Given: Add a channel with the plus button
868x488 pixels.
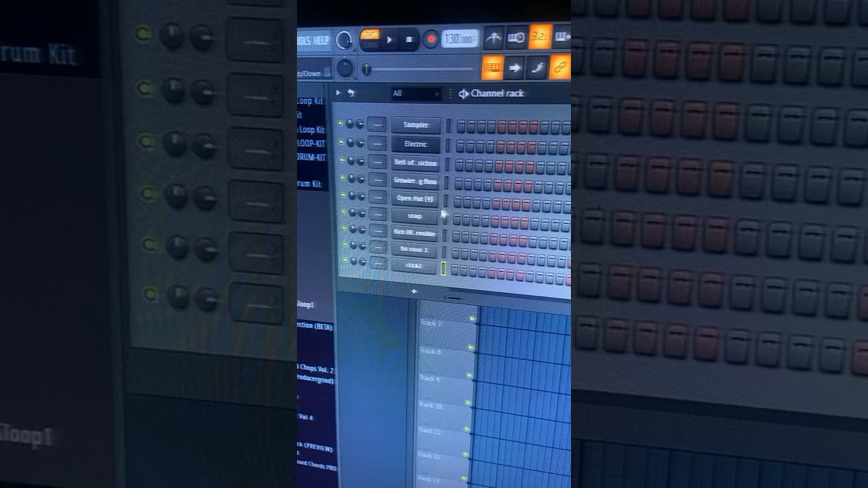Looking at the screenshot, I should click(x=414, y=291).
